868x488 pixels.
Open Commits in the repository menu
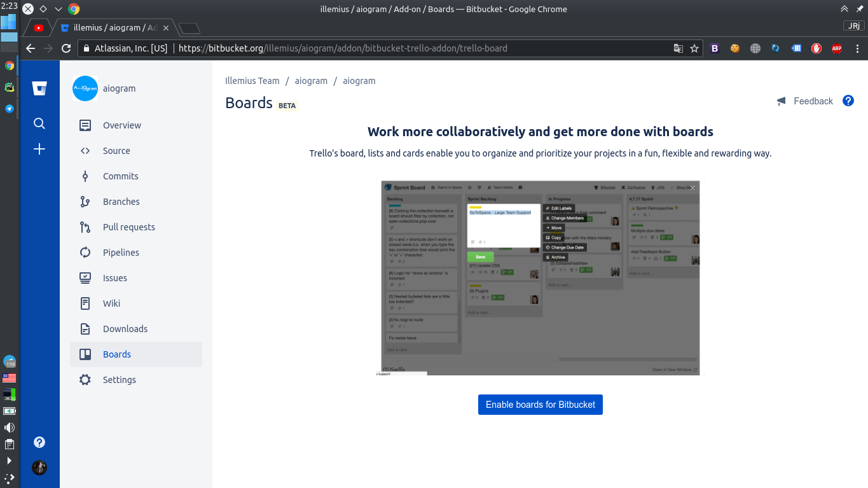coord(136,176)
